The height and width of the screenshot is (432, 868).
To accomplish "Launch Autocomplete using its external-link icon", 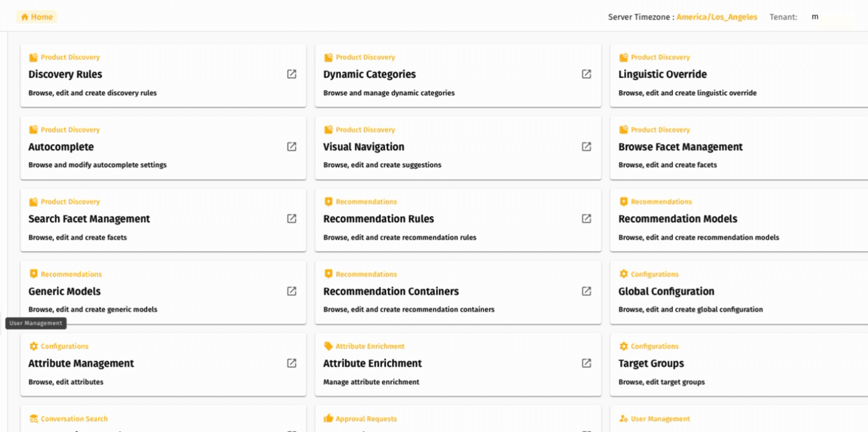I will 292,146.
